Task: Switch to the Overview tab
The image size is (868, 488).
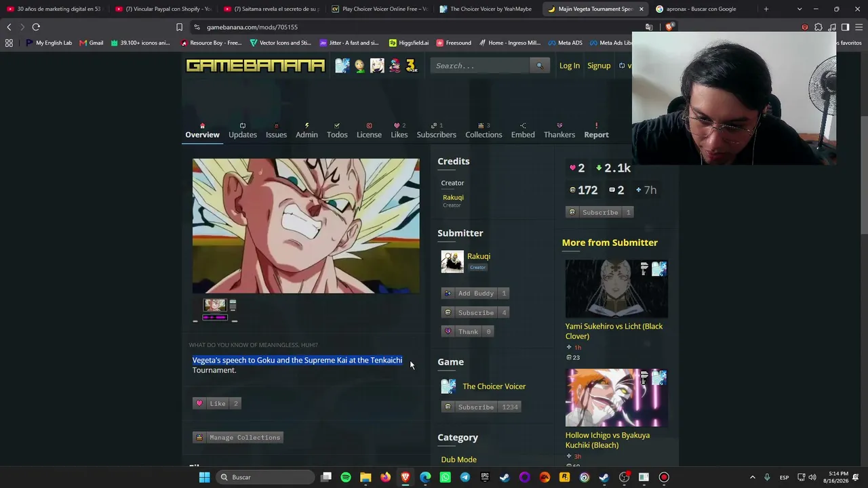Action: click(x=202, y=131)
